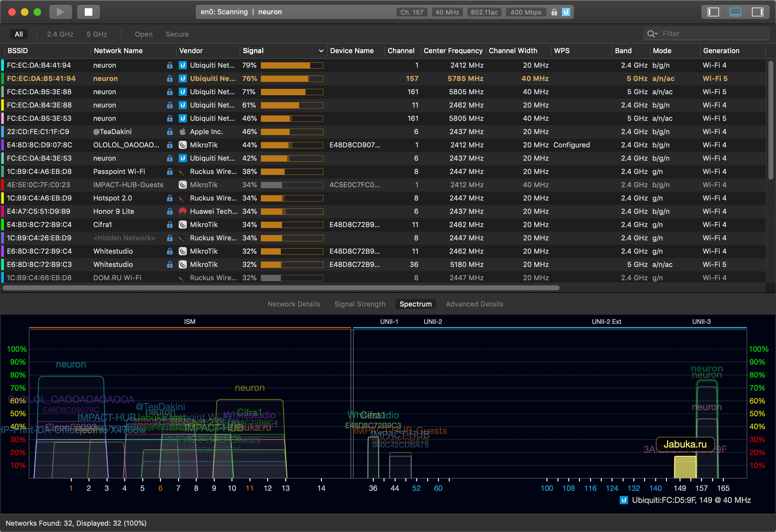Screen dimensions: 776x532
Task: Click the Apple vendor icon for @TeaDakini
Action: tap(182, 132)
